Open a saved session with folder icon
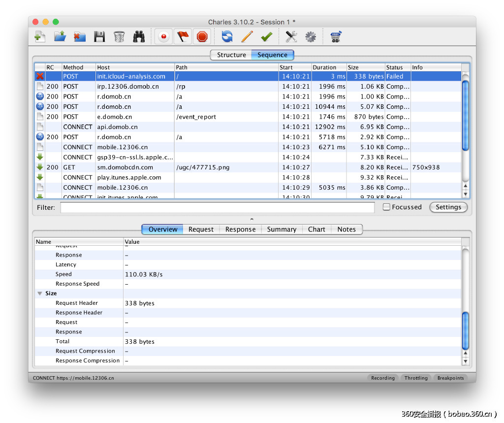This screenshot has width=504, height=423. [x=60, y=36]
